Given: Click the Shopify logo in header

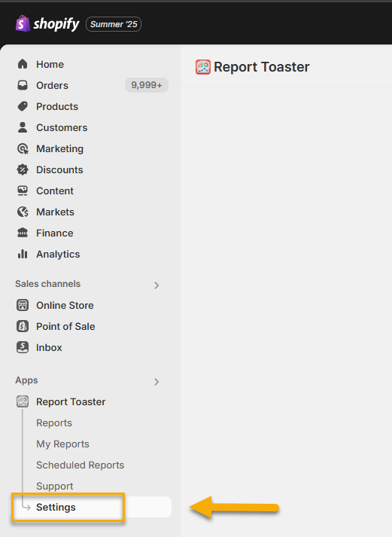Looking at the screenshot, I should pos(47,24).
